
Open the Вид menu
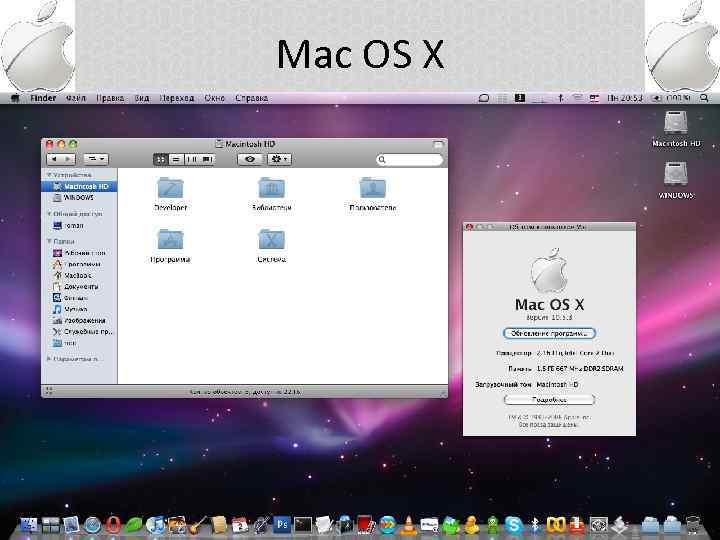142,98
